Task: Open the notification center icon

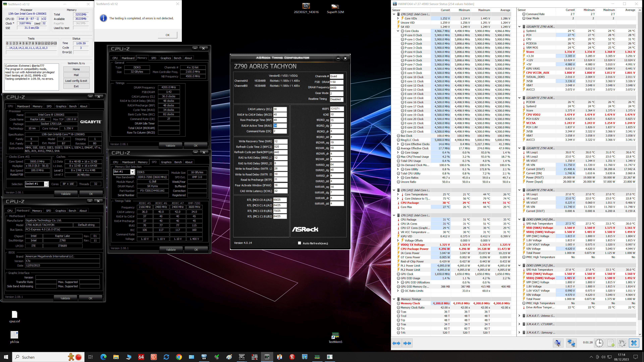Action: click(635, 357)
